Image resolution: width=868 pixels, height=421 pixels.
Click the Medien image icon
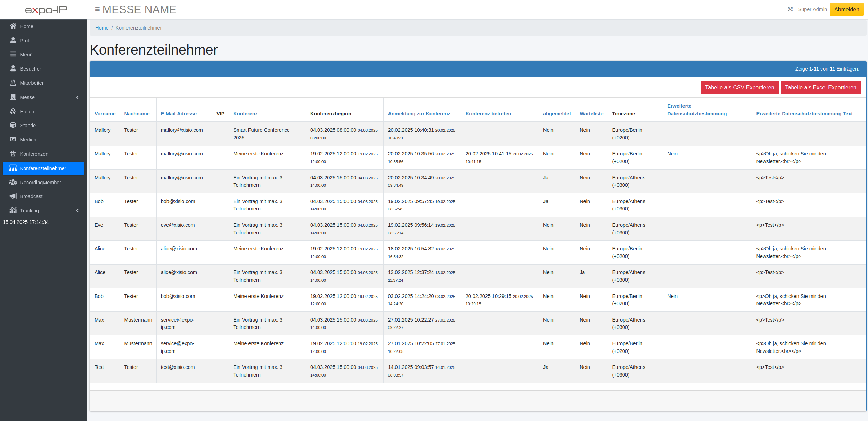pos(13,139)
